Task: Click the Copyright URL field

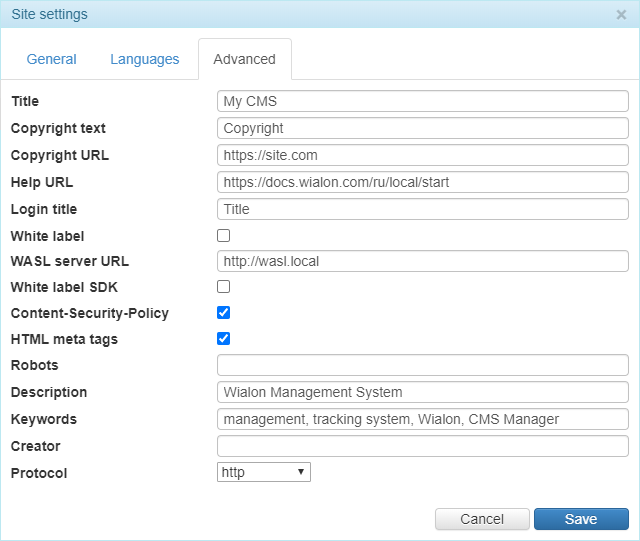Action: (x=422, y=155)
